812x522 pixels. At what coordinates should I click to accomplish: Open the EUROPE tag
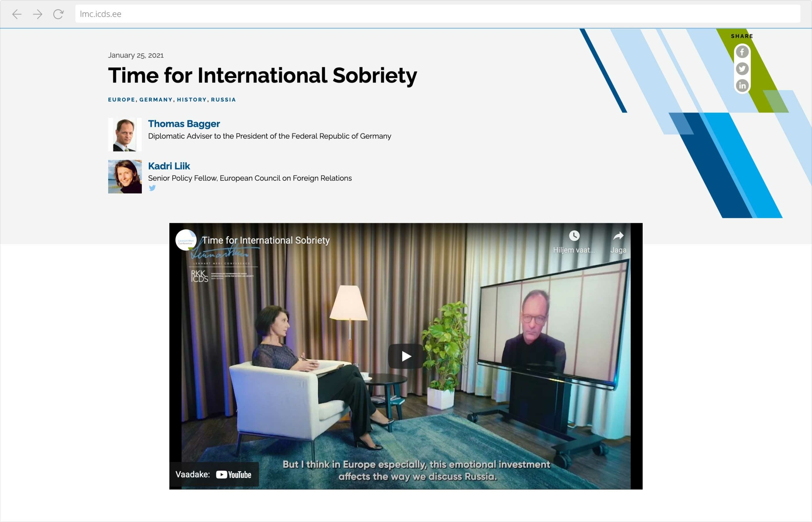click(121, 100)
